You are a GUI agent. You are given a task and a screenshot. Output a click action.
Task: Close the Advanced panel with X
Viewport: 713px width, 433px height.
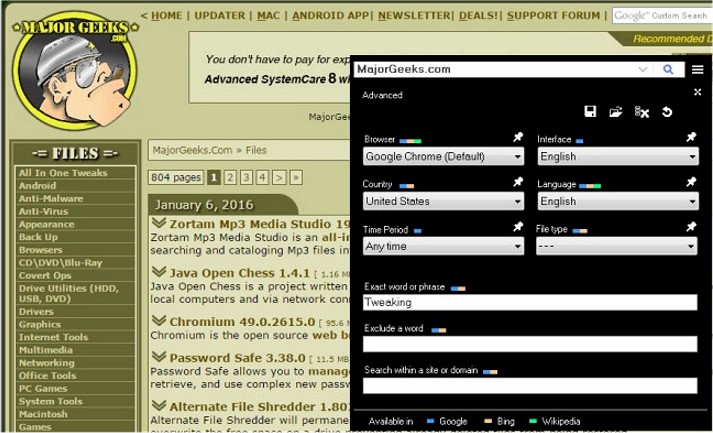click(x=697, y=92)
